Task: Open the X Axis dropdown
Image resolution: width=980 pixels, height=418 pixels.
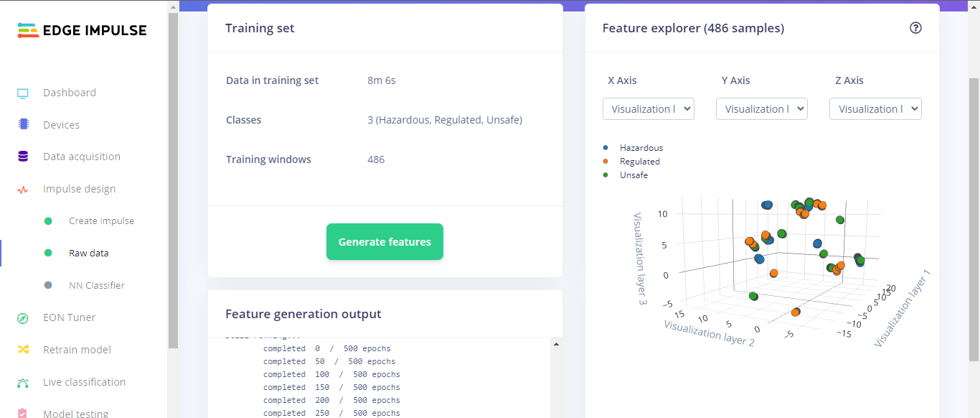Action: tap(648, 109)
